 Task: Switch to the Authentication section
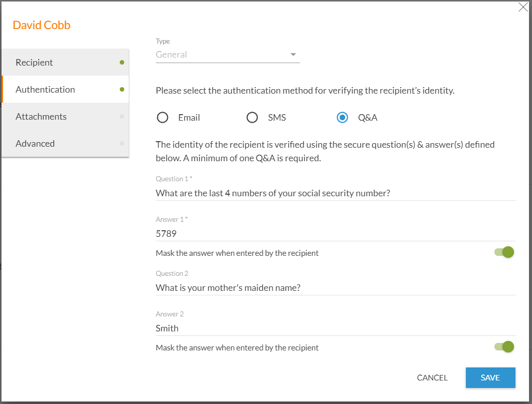click(45, 89)
